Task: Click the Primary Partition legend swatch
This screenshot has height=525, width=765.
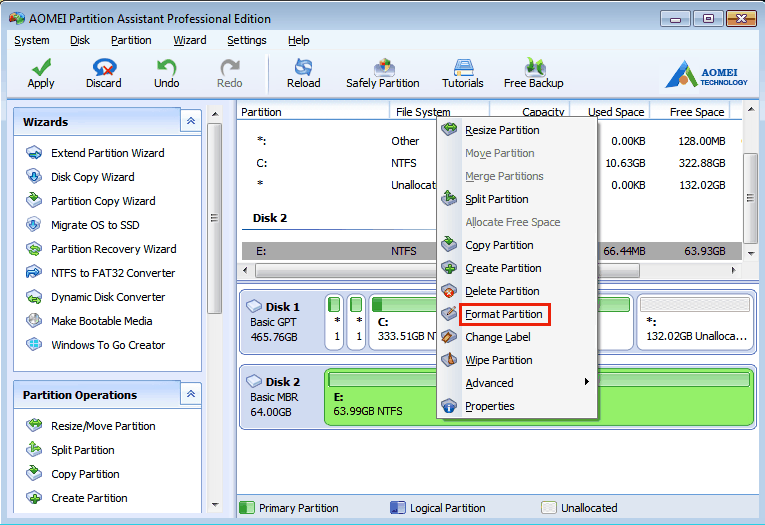Action: [x=247, y=507]
